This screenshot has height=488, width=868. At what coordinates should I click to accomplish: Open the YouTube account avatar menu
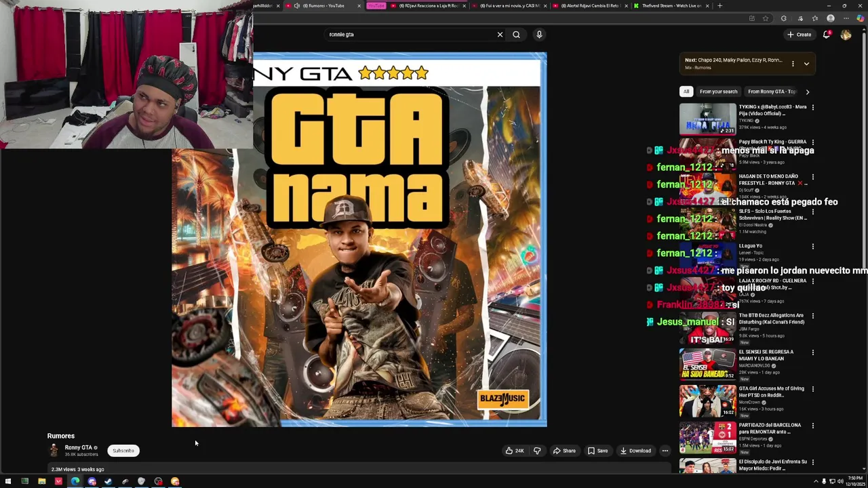coord(846,35)
